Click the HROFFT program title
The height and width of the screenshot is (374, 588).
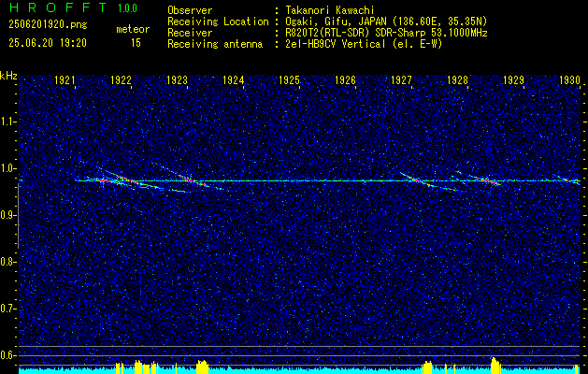(58, 7)
